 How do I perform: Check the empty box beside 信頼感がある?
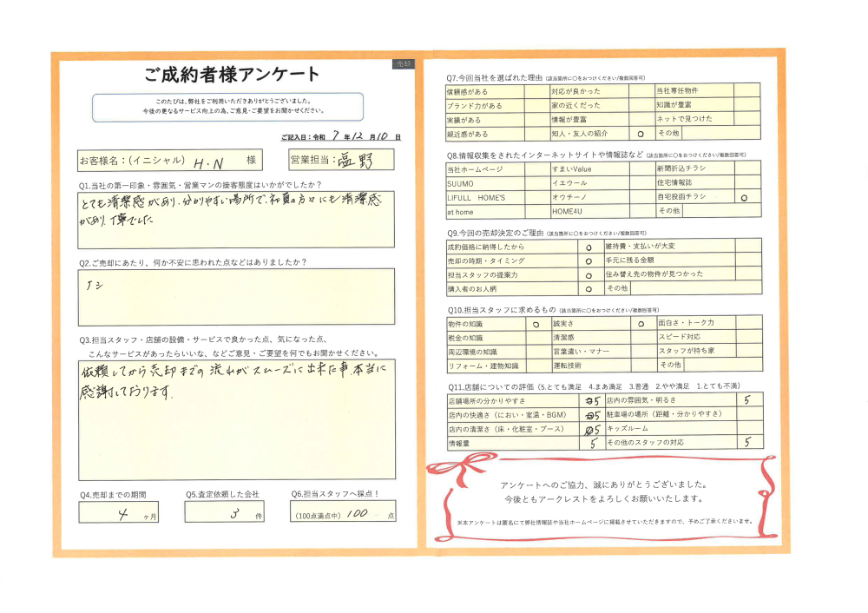click(x=536, y=91)
